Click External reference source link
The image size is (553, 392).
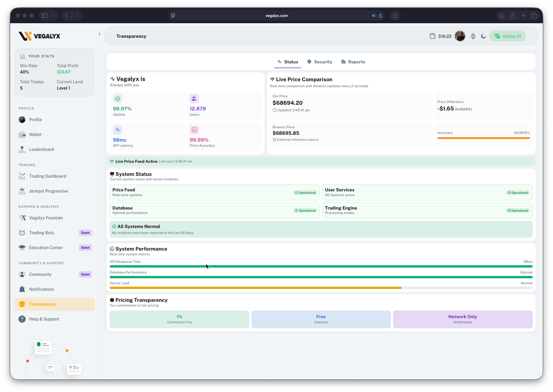[296, 140]
